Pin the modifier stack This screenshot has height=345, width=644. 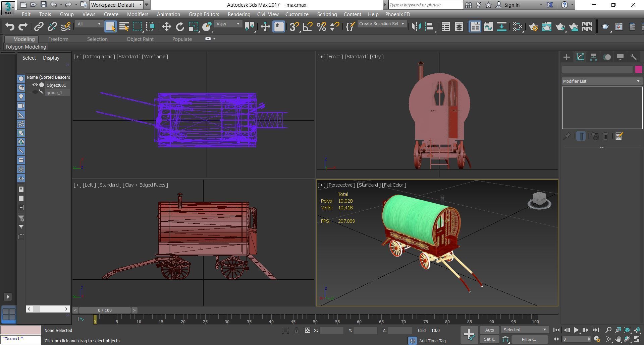pyautogui.click(x=567, y=136)
